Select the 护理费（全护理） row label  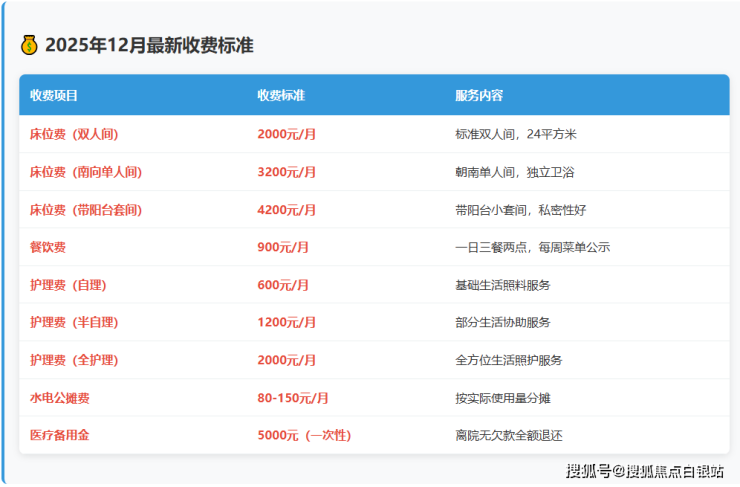point(74,360)
